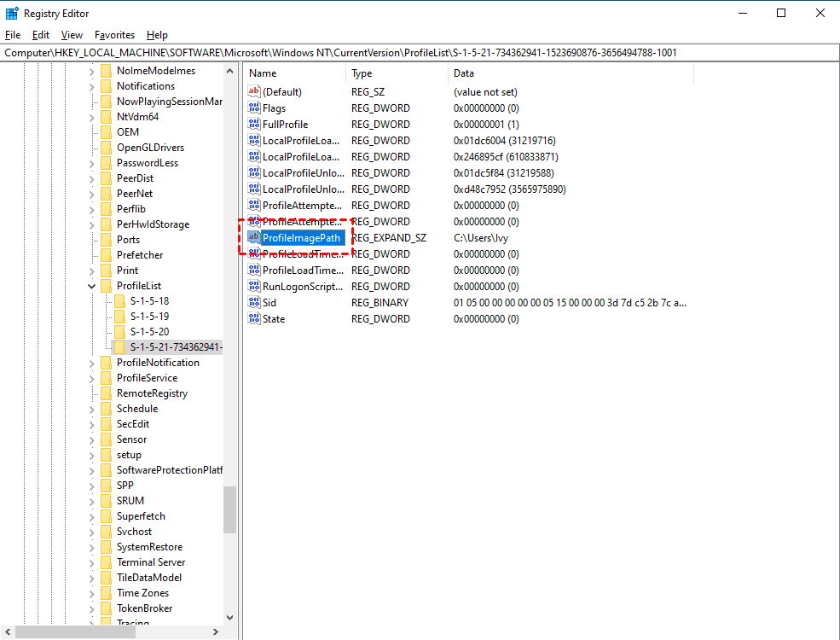Click the S-1-5-18 folder icon
The width and height of the screenshot is (840, 640).
[x=120, y=301]
